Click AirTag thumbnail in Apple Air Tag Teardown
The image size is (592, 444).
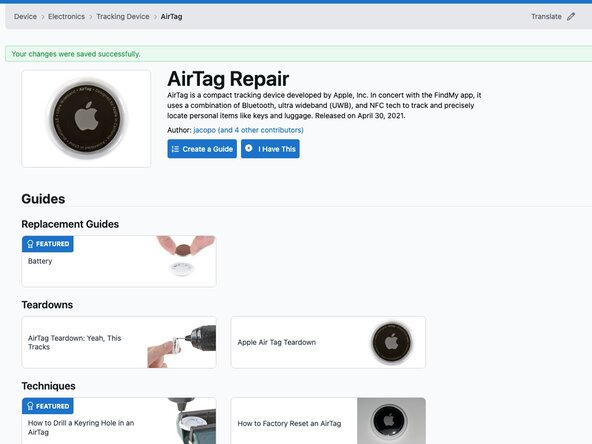coord(392,343)
